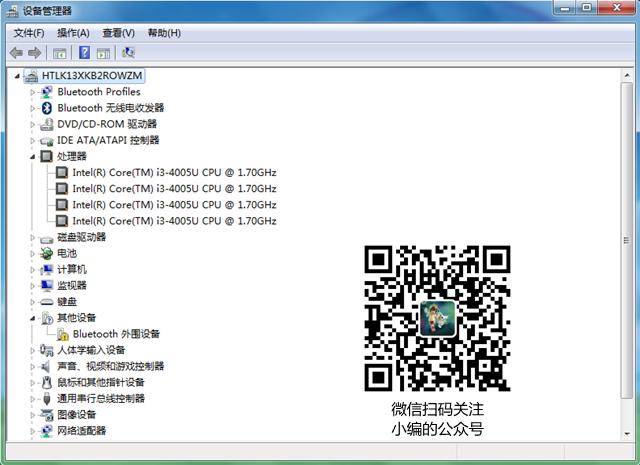The width and height of the screenshot is (640, 465).
Task: Open the 查看(V) menu
Action: 118,33
